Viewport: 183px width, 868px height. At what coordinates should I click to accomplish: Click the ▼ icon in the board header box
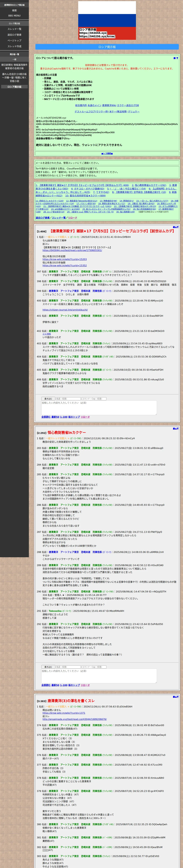tap(177, 58)
